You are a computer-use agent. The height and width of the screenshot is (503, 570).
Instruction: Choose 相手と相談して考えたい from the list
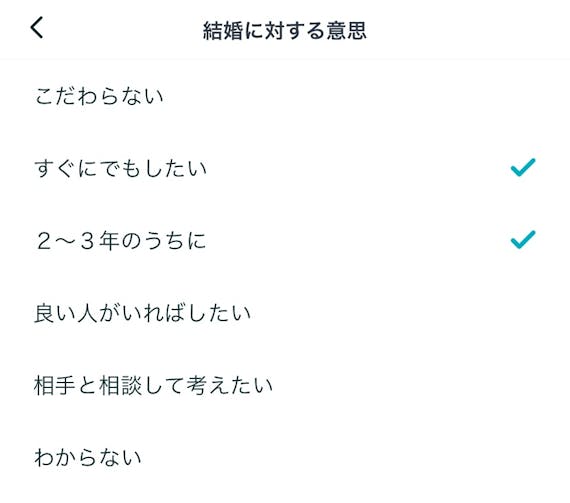tap(285, 385)
